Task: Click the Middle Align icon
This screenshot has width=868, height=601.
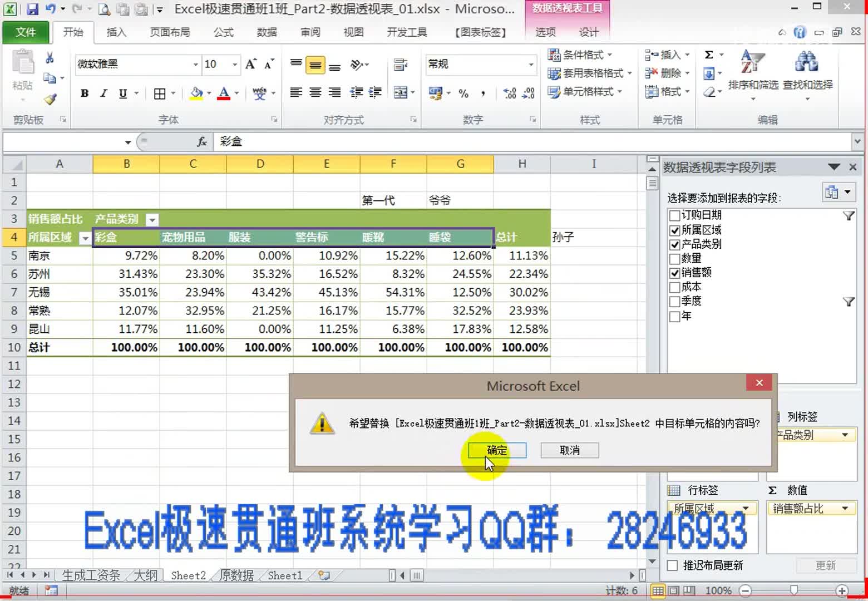Action: (x=315, y=66)
